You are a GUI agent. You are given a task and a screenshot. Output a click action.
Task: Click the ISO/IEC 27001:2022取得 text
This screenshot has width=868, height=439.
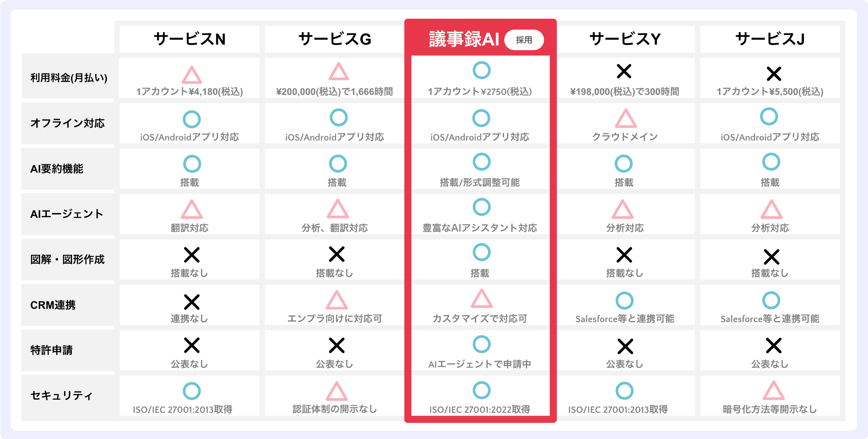point(480,409)
